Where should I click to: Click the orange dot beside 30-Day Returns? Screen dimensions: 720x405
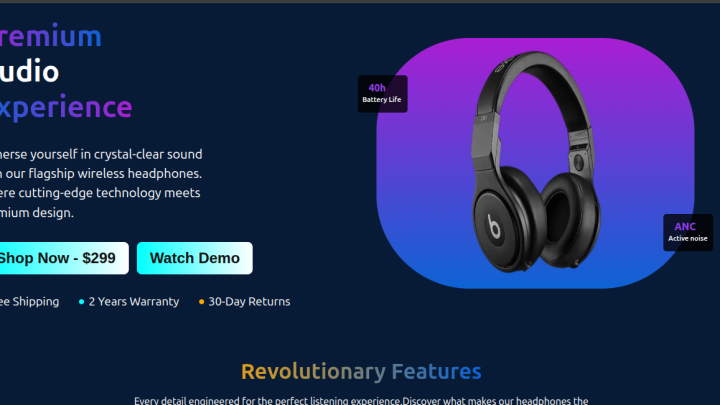pyautogui.click(x=201, y=302)
